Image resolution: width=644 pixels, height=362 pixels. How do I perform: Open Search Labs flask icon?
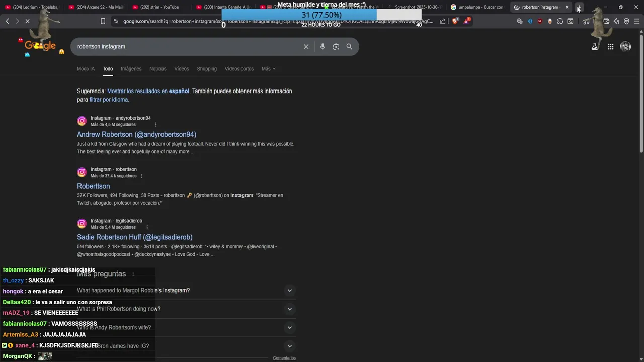(x=594, y=47)
